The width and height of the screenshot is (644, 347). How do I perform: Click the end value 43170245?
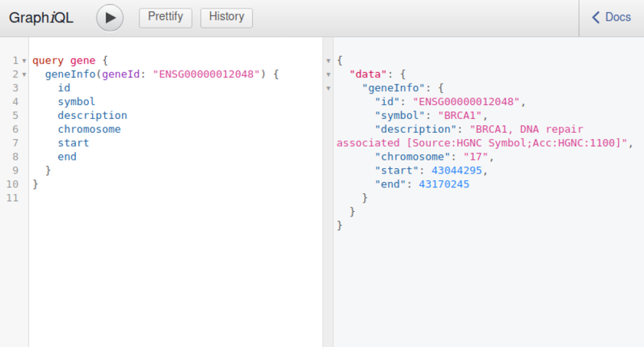(x=444, y=184)
